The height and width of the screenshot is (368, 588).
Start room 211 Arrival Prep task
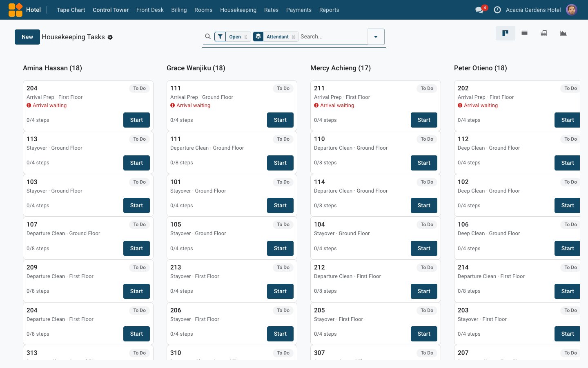click(424, 120)
